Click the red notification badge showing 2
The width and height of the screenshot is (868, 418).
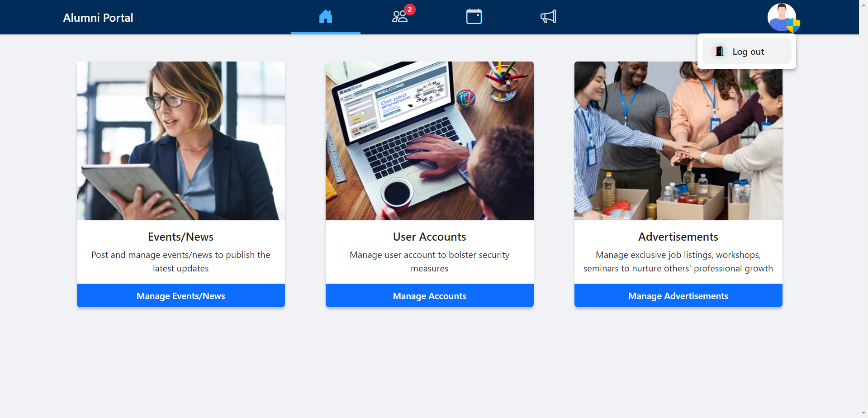(410, 9)
